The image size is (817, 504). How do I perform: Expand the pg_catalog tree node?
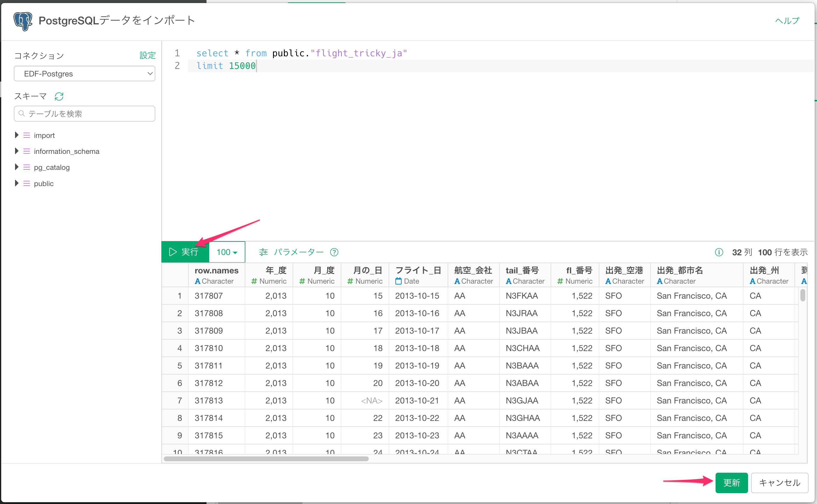tap(16, 167)
